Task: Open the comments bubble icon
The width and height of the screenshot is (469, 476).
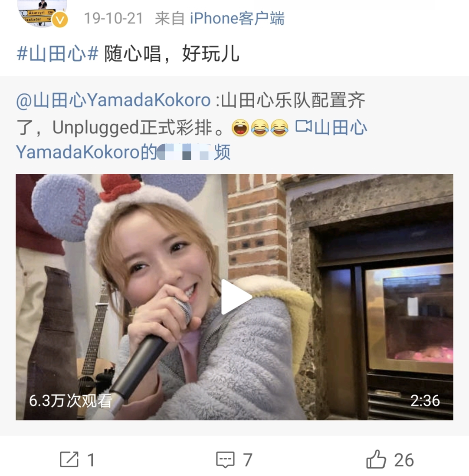Action: tap(225, 459)
